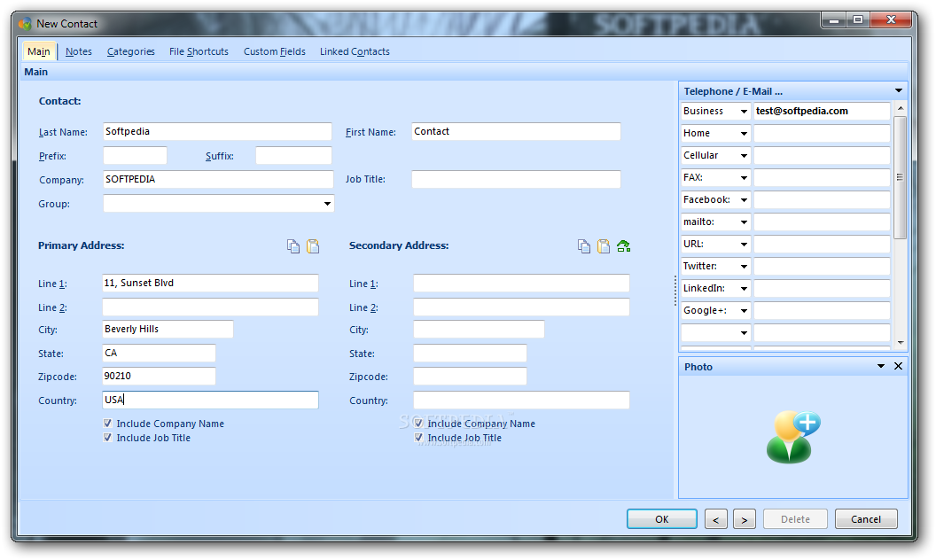The width and height of the screenshot is (936, 560).
Task: Open the Google+ type dropdown
Action: pos(744,310)
